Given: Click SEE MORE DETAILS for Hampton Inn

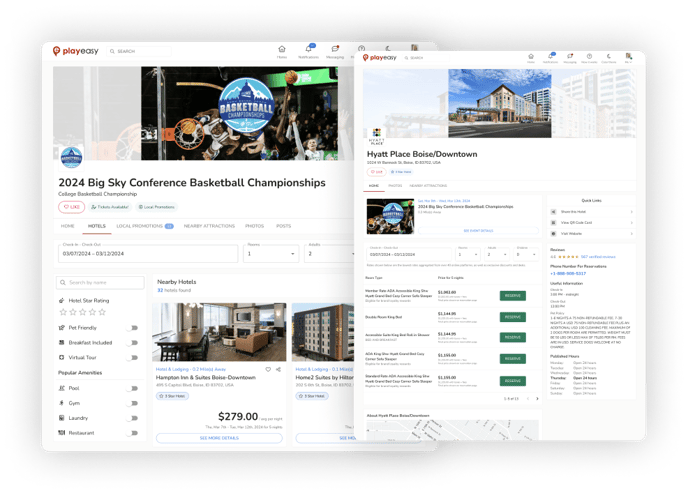Looking at the screenshot, I should click(x=219, y=438).
